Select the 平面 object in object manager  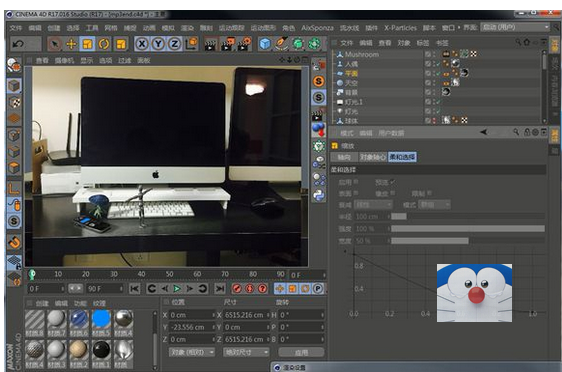click(x=351, y=73)
